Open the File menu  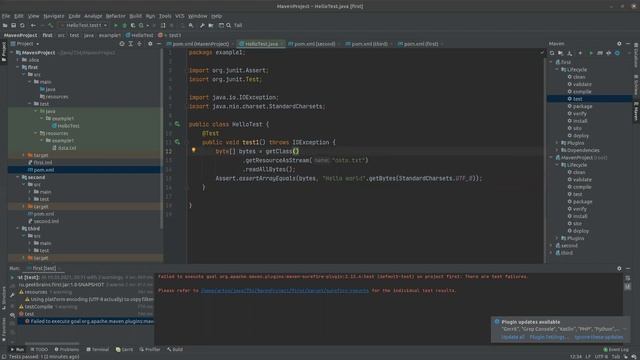[6, 16]
